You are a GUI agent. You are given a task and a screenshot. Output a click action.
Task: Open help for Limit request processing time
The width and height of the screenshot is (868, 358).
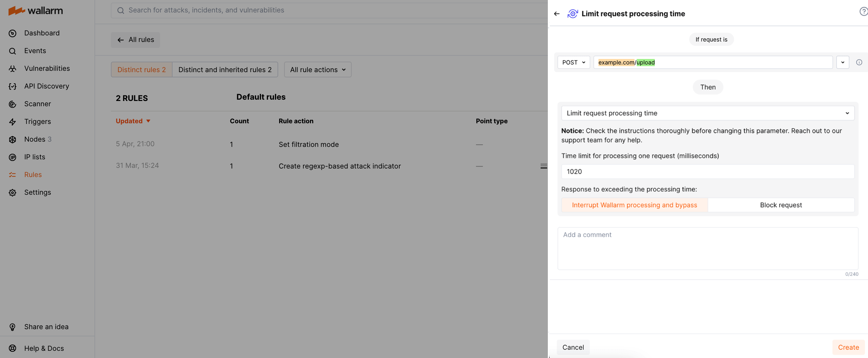[x=863, y=11]
